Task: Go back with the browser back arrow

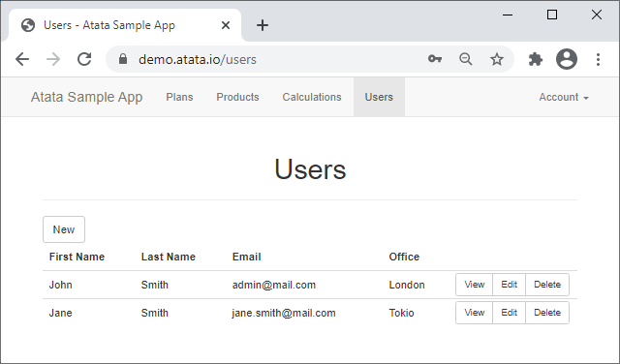Action: pos(22,59)
